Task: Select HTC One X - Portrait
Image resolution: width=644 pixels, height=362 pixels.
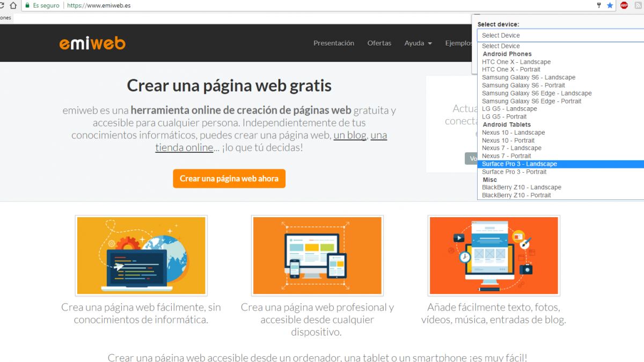Action: 560,70
